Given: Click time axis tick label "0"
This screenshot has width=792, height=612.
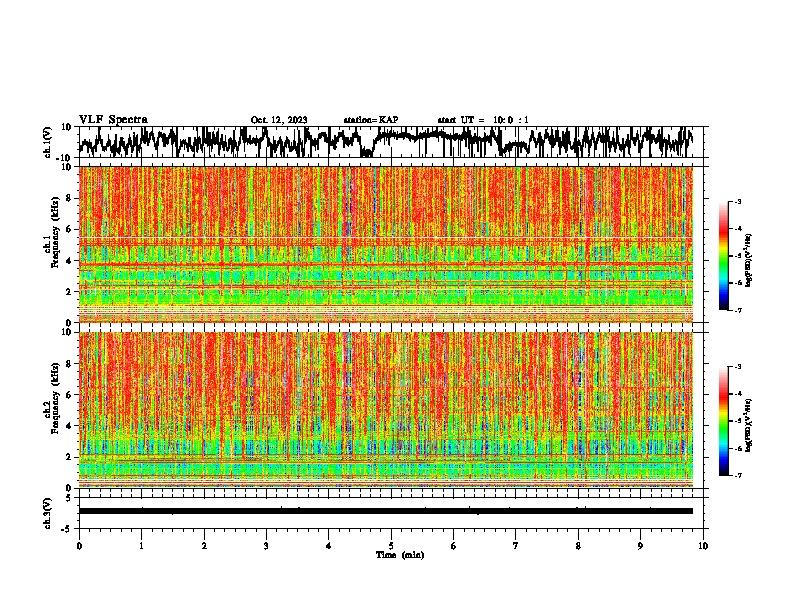Looking at the screenshot, I should (79, 546).
